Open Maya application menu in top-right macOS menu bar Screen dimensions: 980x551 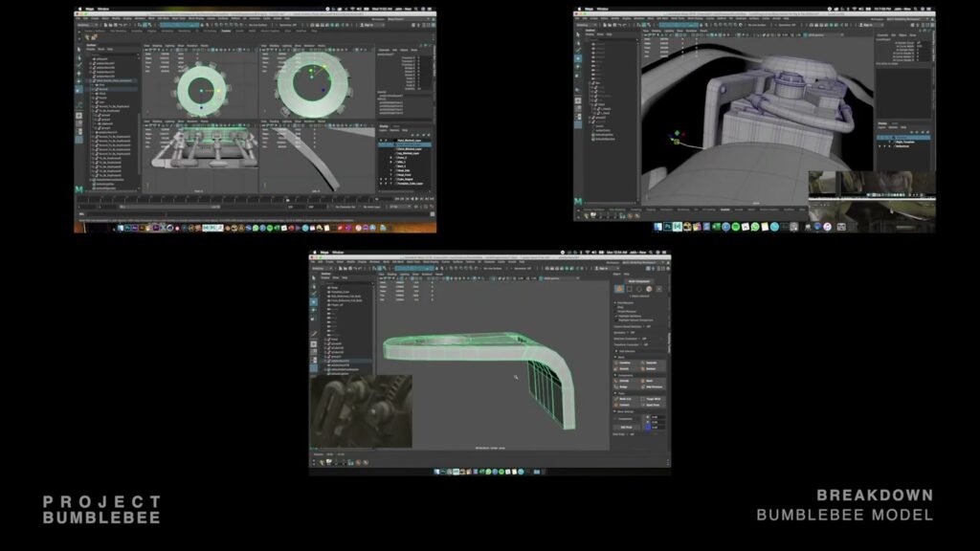(589, 9)
